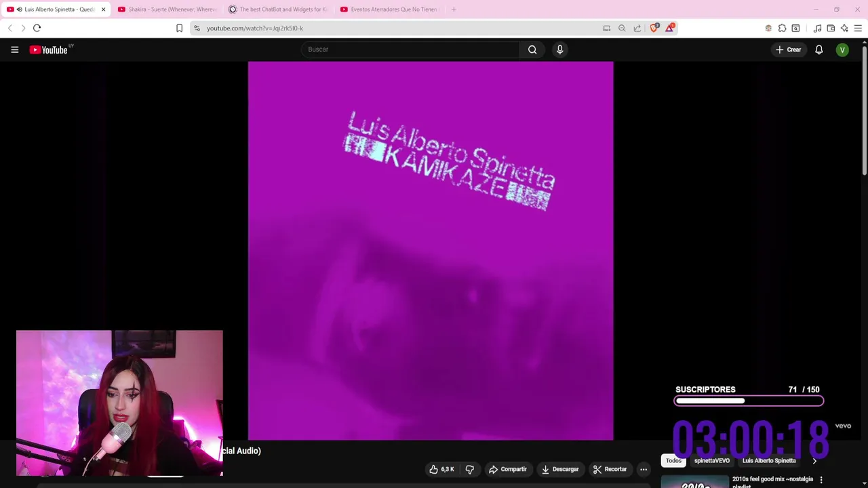868x488 pixels.
Task: Start voice search with the microphone
Action: 559,49
